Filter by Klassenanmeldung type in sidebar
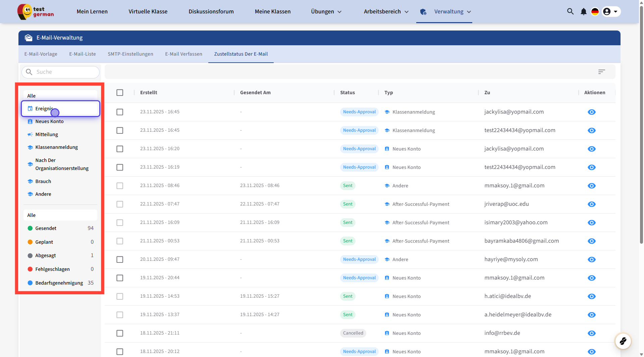This screenshot has height=357, width=644. click(56, 147)
